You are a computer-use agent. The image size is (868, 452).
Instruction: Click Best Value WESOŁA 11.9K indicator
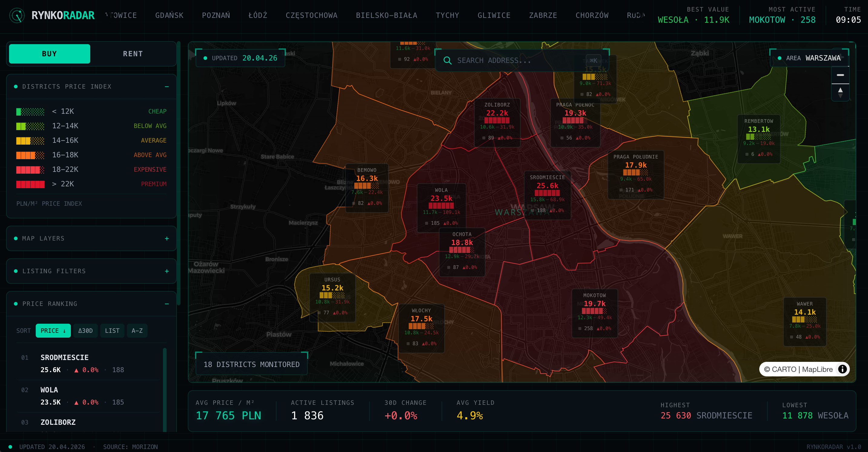693,15
